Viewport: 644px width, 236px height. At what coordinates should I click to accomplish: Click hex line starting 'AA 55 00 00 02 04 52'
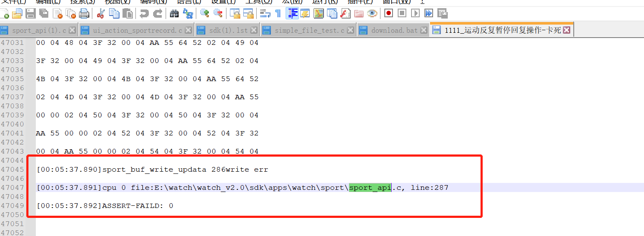148,133
